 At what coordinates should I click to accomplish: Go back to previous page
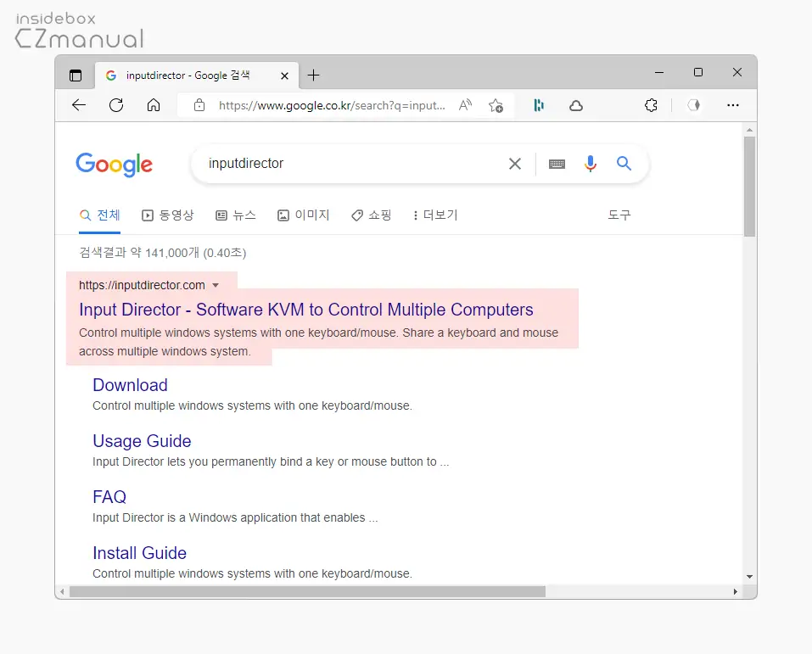pos(79,106)
